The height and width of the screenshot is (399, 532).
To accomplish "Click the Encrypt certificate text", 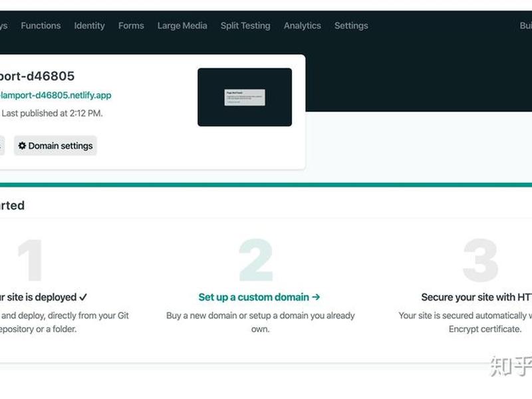I will [485, 329].
